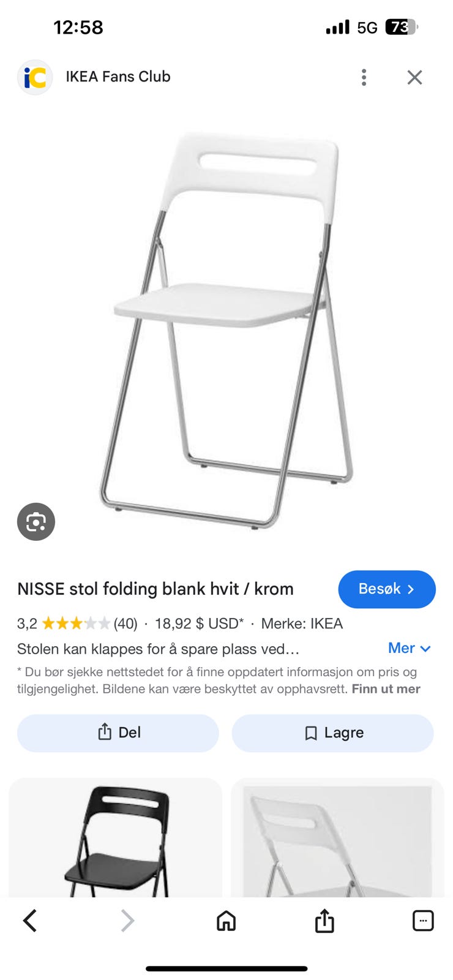Tap the Google Lens search icon
The height and width of the screenshot is (980, 453).
pos(36,522)
